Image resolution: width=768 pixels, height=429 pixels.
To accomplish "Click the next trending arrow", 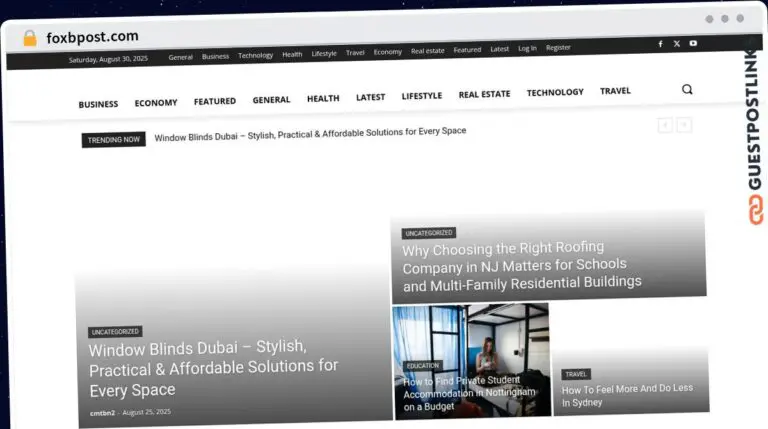I will coord(684,125).
